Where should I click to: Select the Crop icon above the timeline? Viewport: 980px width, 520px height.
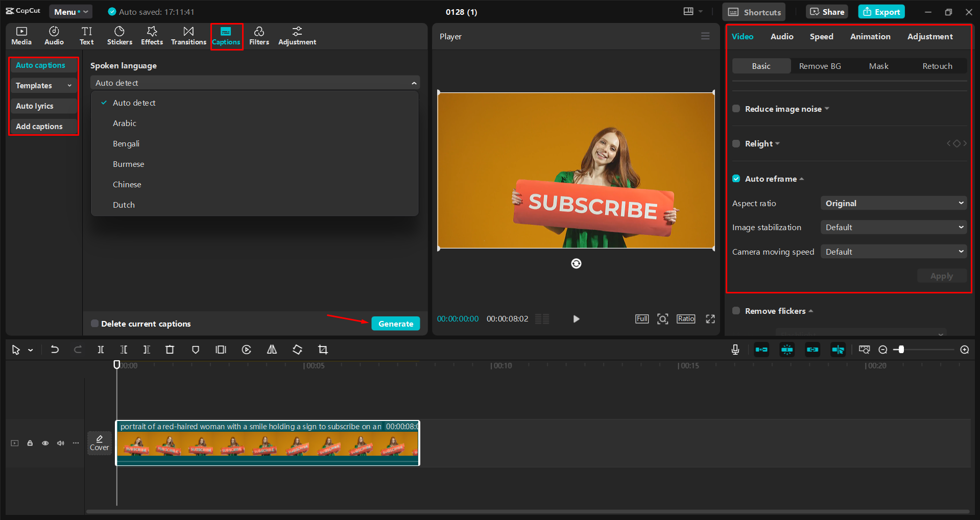323,350
